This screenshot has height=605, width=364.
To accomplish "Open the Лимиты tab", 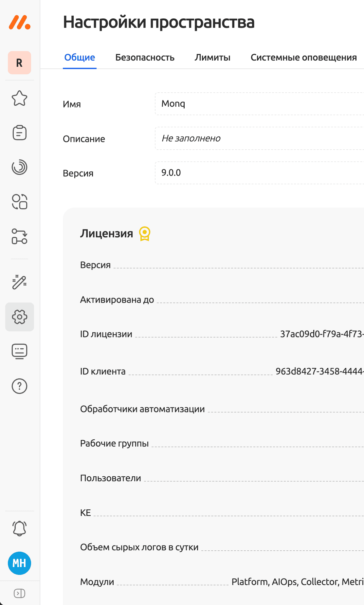I will coord(212,58).
